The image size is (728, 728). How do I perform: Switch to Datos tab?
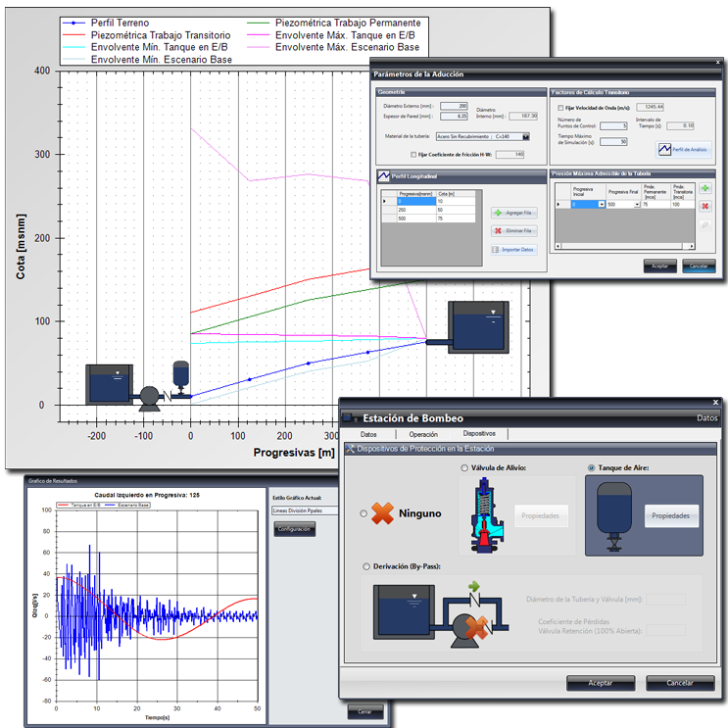[368, 434]
